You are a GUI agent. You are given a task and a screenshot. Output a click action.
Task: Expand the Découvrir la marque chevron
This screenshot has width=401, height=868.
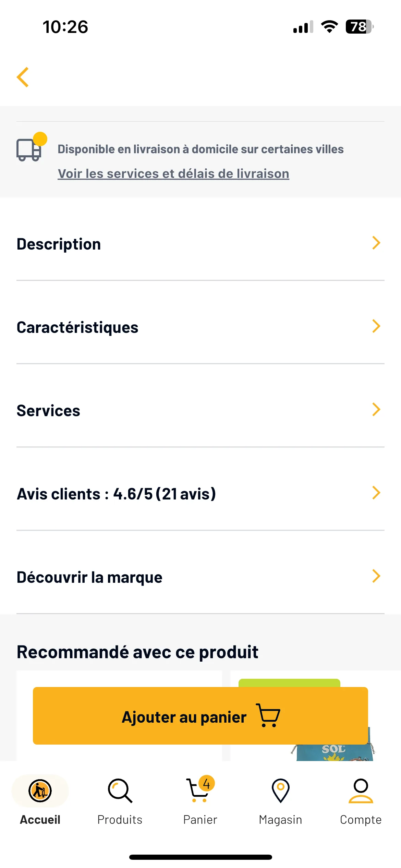click(x=376, y=576)
